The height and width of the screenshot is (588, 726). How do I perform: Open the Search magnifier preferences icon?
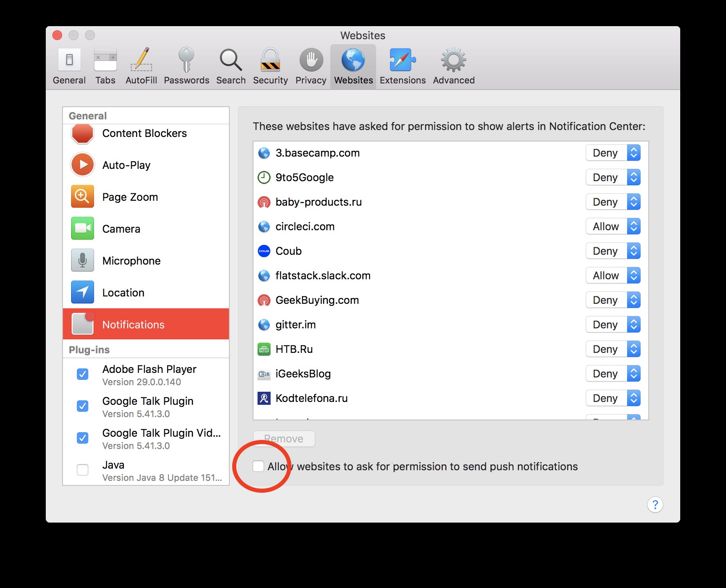click(231, 60)
